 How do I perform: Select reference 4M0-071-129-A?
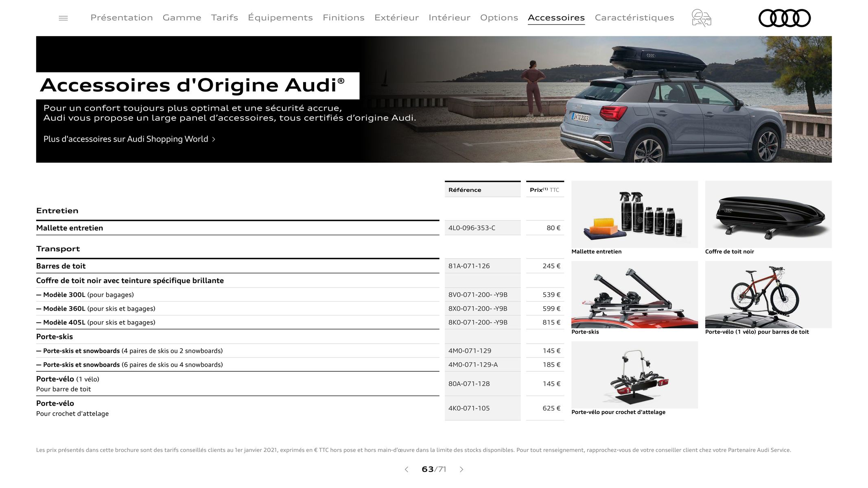click(473, 365)
